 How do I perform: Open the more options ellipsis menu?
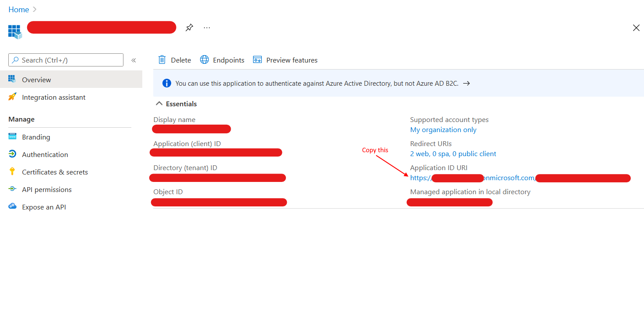pos(207,27)
